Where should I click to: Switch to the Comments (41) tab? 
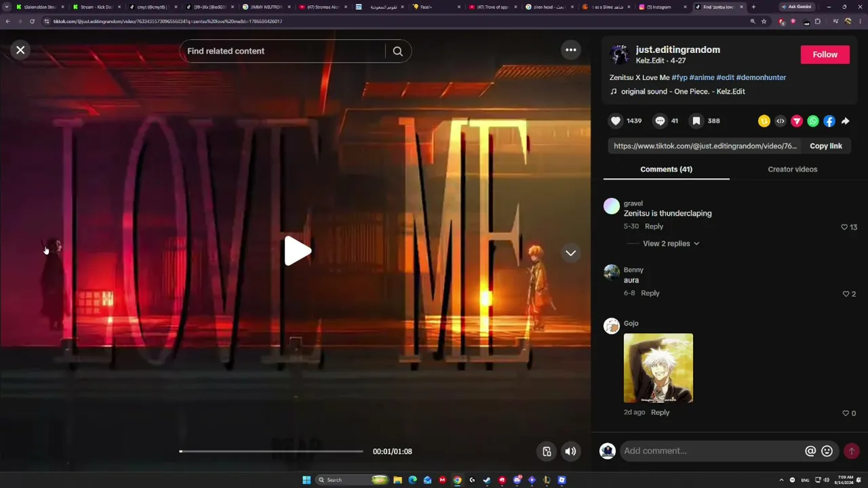(666, 169)
